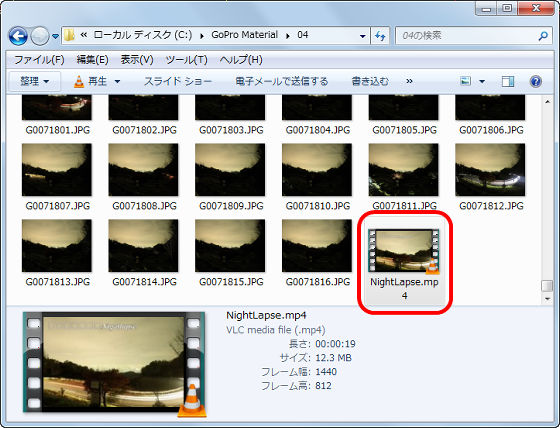Open the ファイル(F) menu
The image size is (560, 428).
(39, 60)
